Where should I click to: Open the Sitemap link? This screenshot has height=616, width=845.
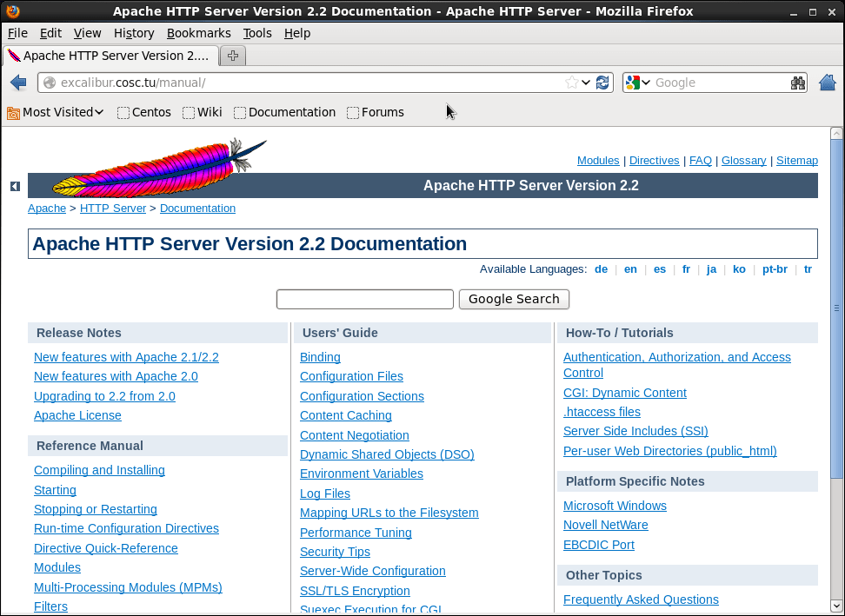click(797, 161)
